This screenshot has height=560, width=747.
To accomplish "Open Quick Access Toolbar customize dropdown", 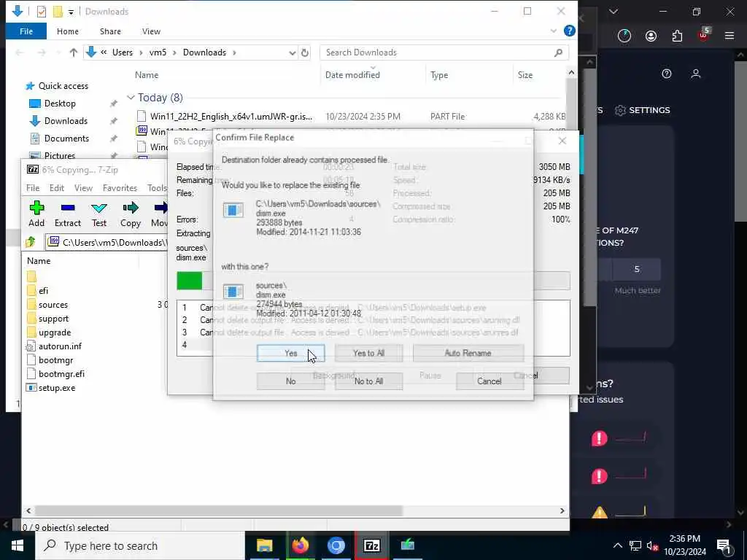I will point(71,12).
